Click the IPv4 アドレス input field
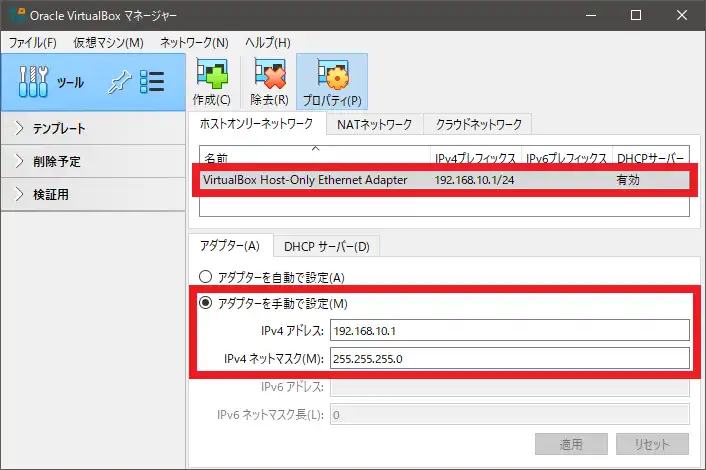Viewport: 706px width, 470px height. (510, 330)
